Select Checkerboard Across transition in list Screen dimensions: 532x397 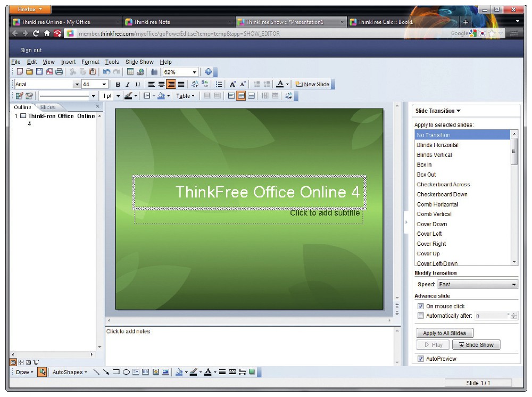click(x=443, y=185)
